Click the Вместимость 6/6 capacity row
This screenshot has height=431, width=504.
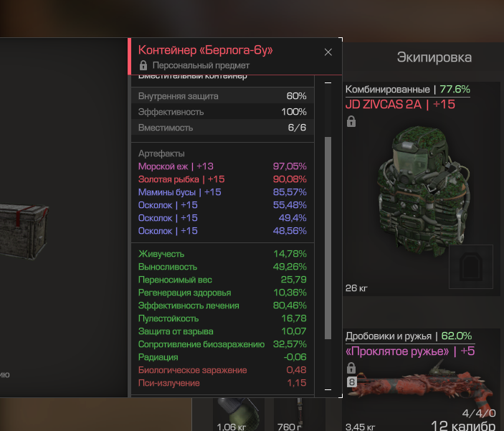222,128
